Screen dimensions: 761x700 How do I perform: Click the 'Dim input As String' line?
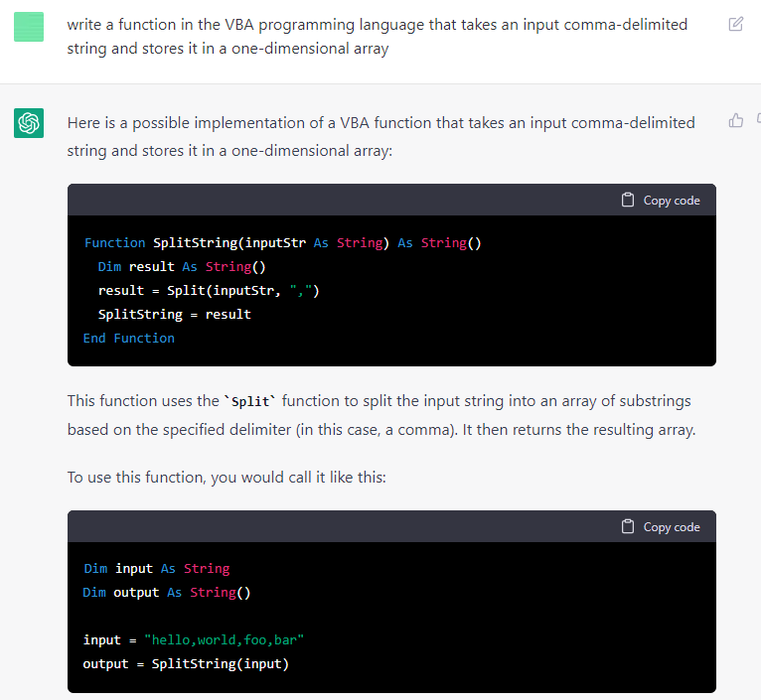tap(156, 569)
